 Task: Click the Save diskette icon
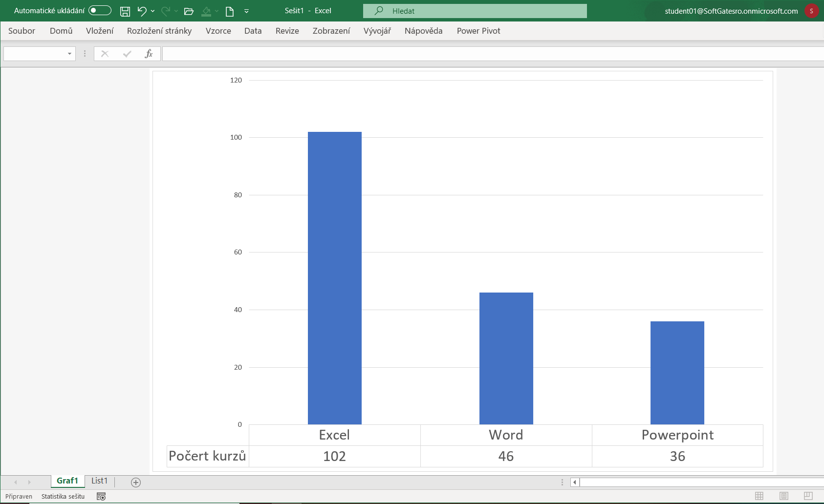(125, 11)
